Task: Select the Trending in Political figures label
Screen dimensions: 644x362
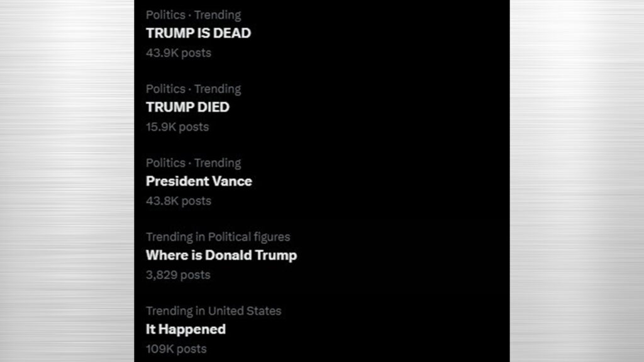Action: [218, 237]
